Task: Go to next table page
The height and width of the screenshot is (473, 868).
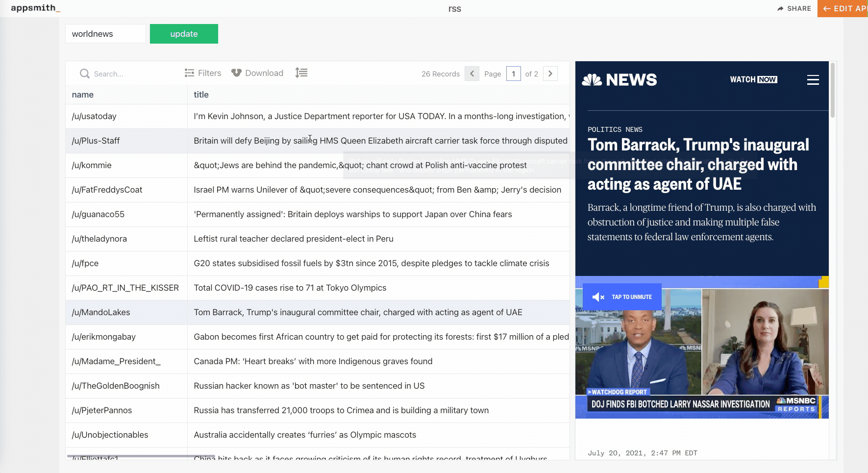Action: (x=550, y=74)
